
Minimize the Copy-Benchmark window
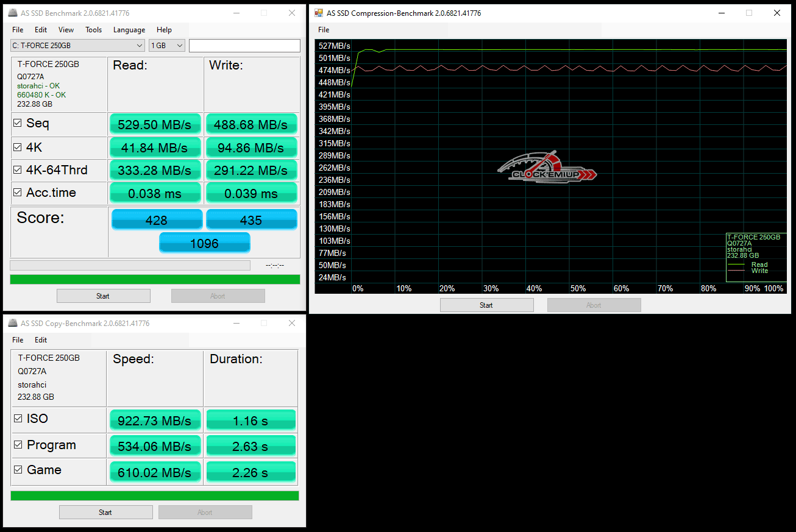coord(236,323)
